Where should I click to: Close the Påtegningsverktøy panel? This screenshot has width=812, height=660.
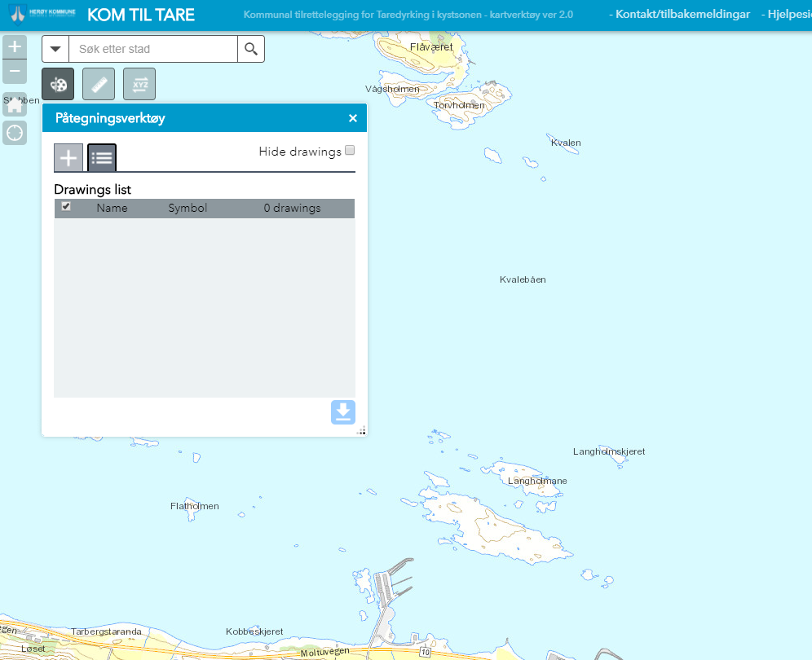point(353,118)
